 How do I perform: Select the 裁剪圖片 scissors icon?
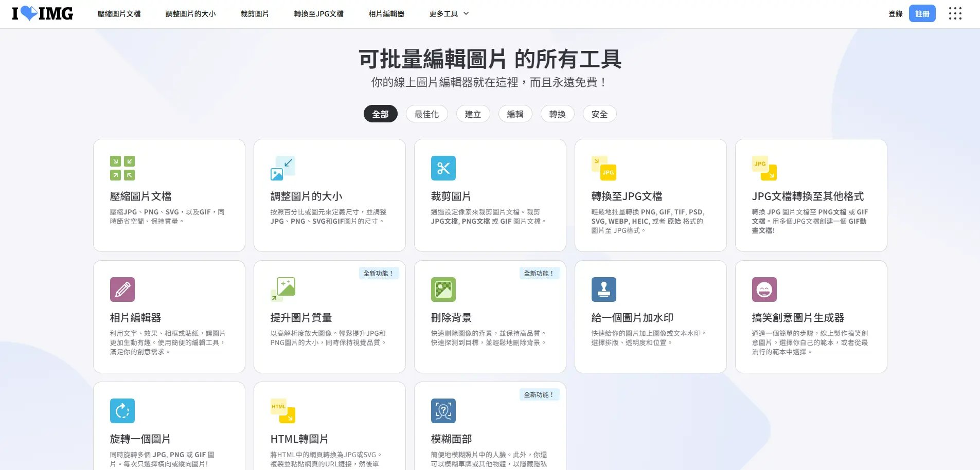[x=442, y=168]
